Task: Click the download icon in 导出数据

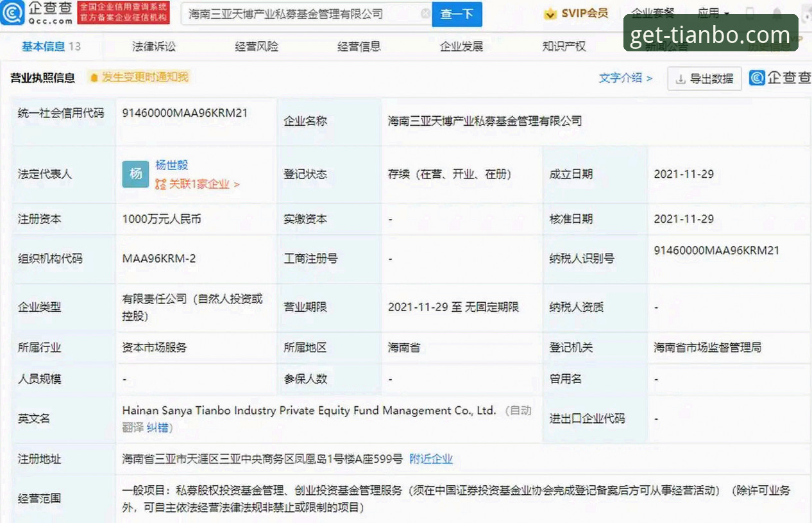Action: [x=681, y=78]
